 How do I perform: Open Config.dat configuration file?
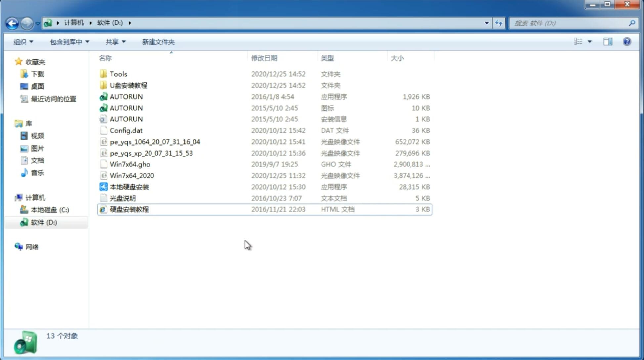[126, 130]
